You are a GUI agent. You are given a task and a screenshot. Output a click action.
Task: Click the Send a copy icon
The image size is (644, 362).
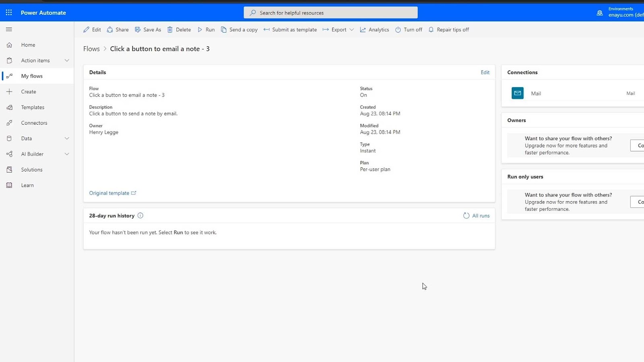pos(224,30)
